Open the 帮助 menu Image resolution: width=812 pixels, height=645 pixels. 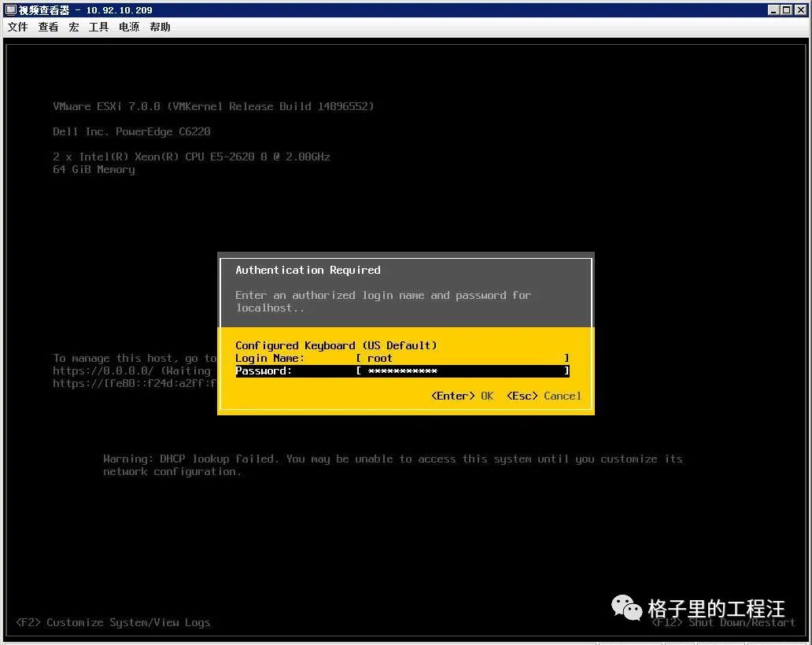(x=160, y=27)
